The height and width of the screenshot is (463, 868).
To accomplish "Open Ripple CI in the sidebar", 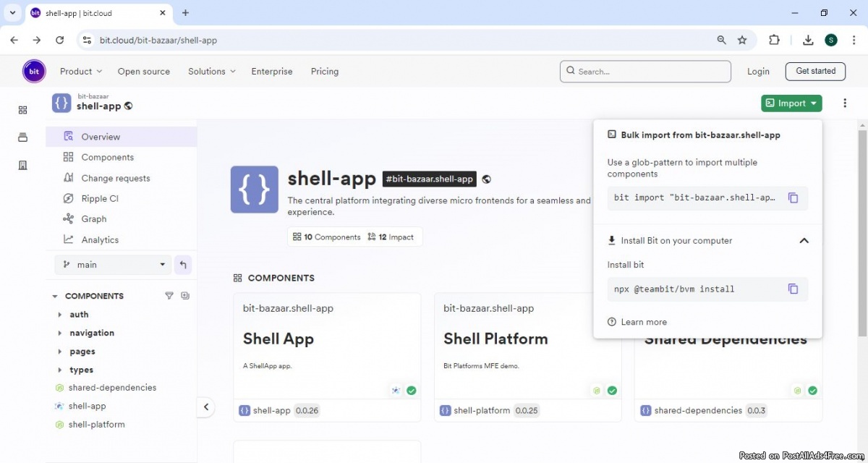I will 121,198.
